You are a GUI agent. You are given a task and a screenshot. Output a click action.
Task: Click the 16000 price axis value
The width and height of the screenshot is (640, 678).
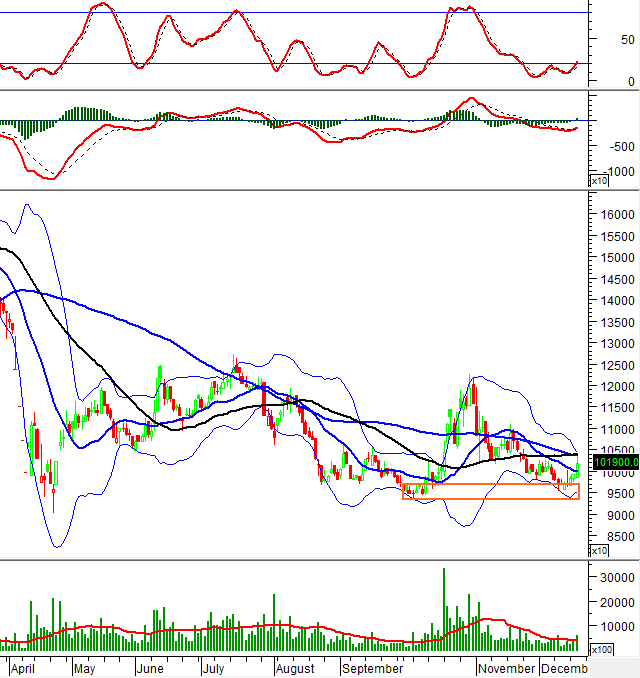click(x=613, y=215)
